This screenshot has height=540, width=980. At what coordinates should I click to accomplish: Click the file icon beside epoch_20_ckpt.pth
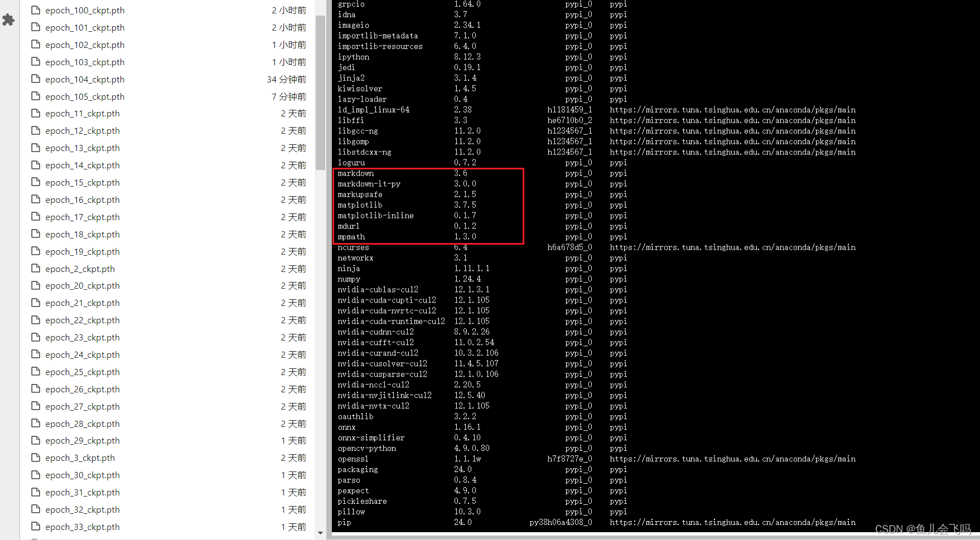pyautogui.click(x=35, y=285)
